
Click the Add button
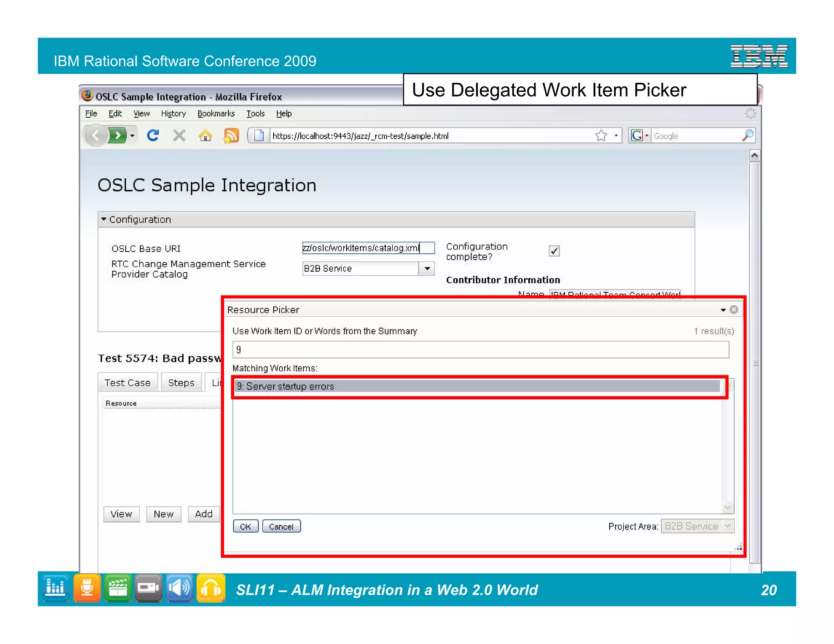coord(204,514)
